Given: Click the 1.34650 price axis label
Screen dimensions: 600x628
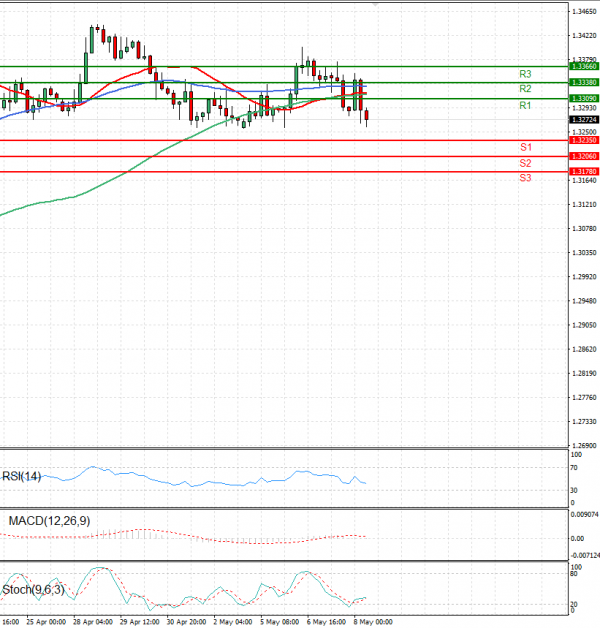Looking at the screenshot, I should [584, 12].
